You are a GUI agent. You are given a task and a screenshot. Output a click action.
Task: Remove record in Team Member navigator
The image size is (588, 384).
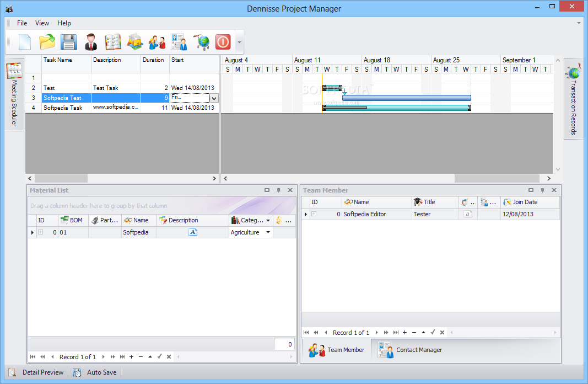click(x=414, y=333)
